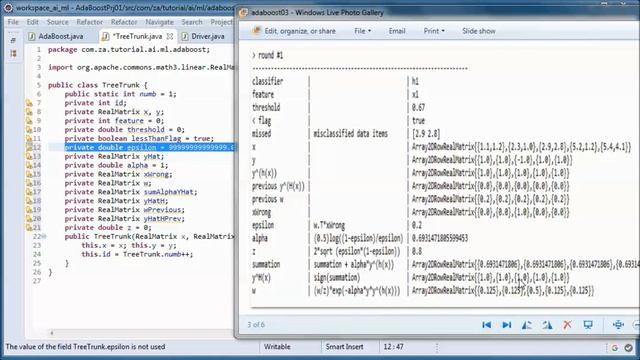The image size is (640, 360).
Task: Open Eclipse Search menu
Action: [192, 22]
